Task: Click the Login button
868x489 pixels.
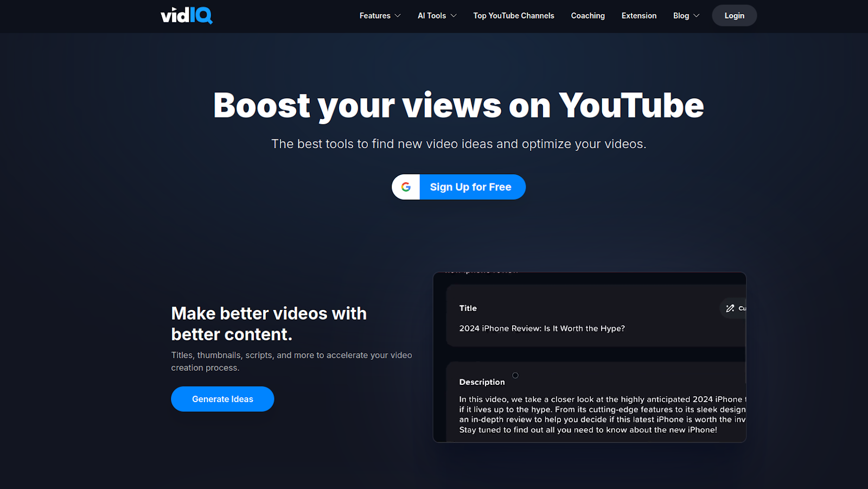Action: [x=734, y=16]
